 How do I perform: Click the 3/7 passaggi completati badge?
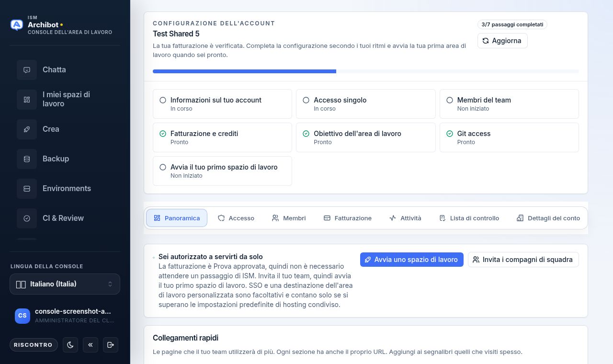point(512,24)
